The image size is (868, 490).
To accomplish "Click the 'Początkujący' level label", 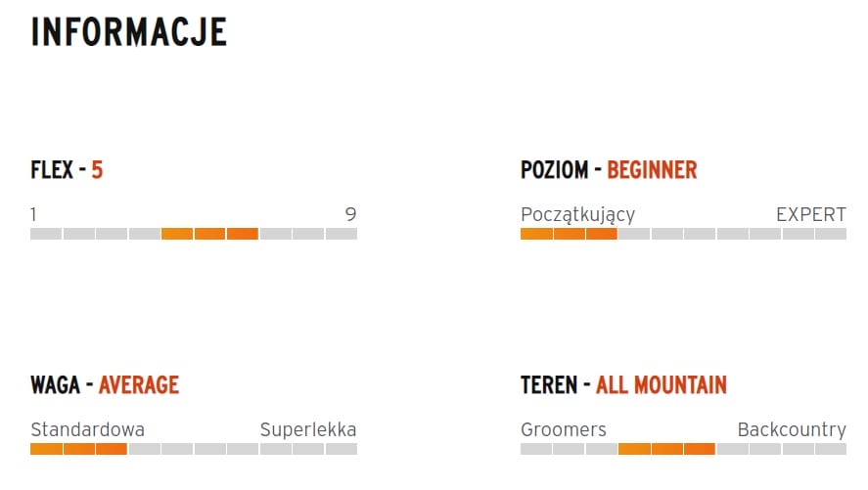I will (577, 214).
